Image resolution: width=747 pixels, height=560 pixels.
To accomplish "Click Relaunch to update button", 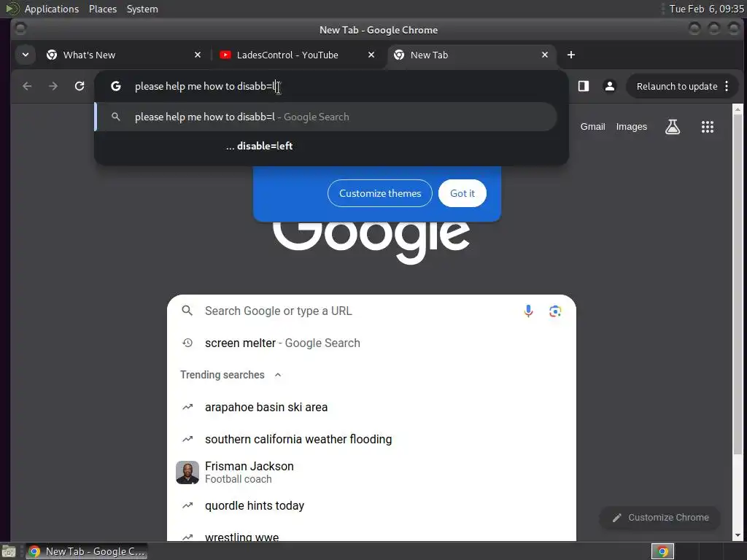I will coord(677,86).
